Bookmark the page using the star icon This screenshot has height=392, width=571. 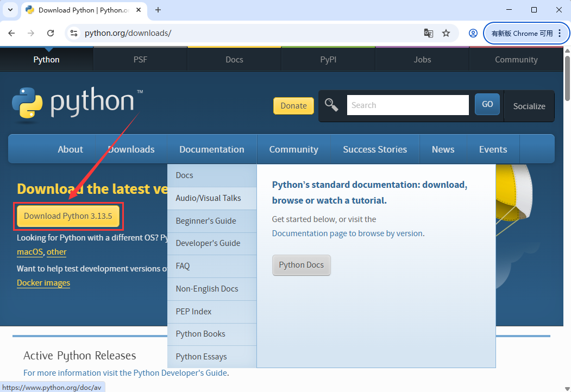446,33
